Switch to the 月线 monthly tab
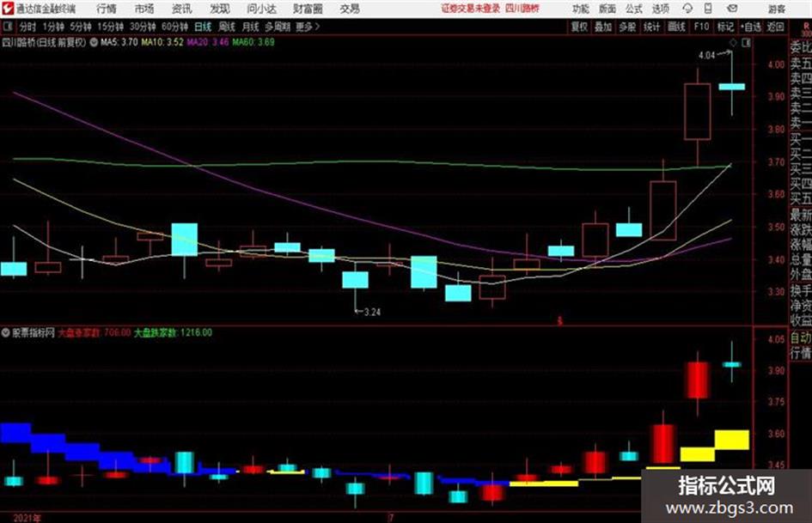Screen dimensions: 812x523 pos(251,27)
